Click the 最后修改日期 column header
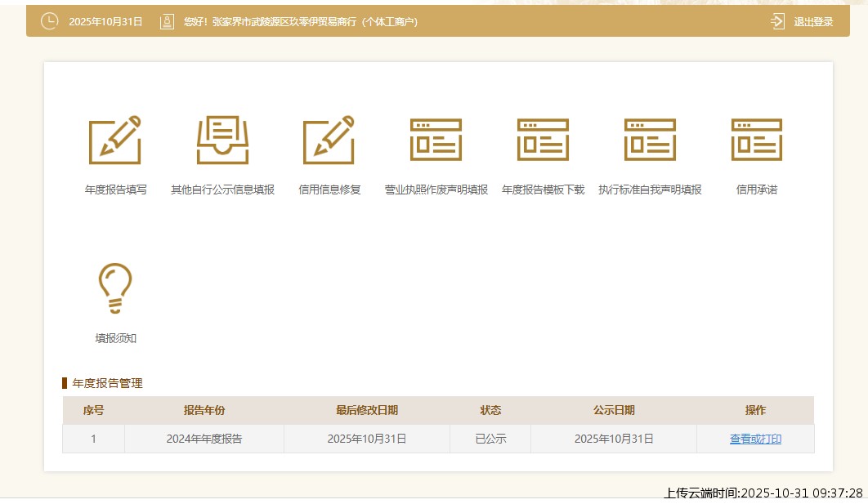Image resolution: width=868 pixels, height=504 pixels. (366, 410)
